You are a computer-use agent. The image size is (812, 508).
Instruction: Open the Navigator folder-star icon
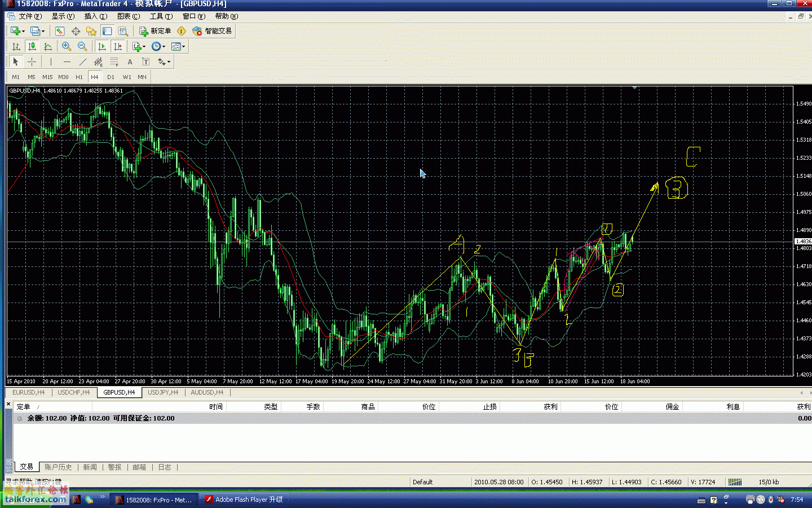pyautogui.click(x=91, y=30)
